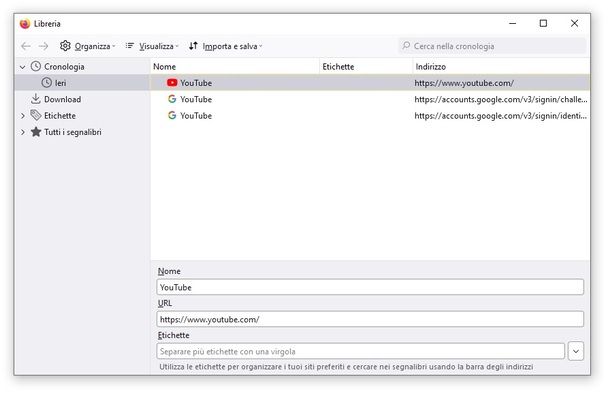Open the Visualizza menu
Viewport: 610px width, 398px height.
point(152,46)
